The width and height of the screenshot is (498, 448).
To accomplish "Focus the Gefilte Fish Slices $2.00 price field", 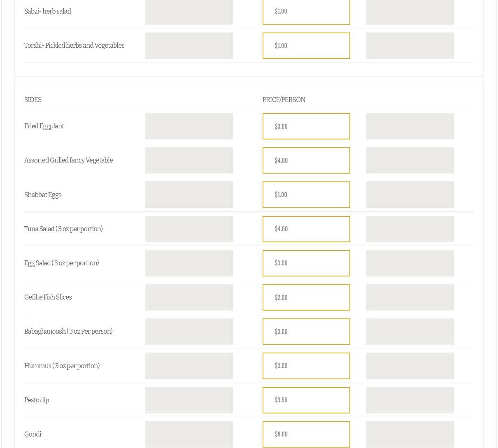I will 306,297.
